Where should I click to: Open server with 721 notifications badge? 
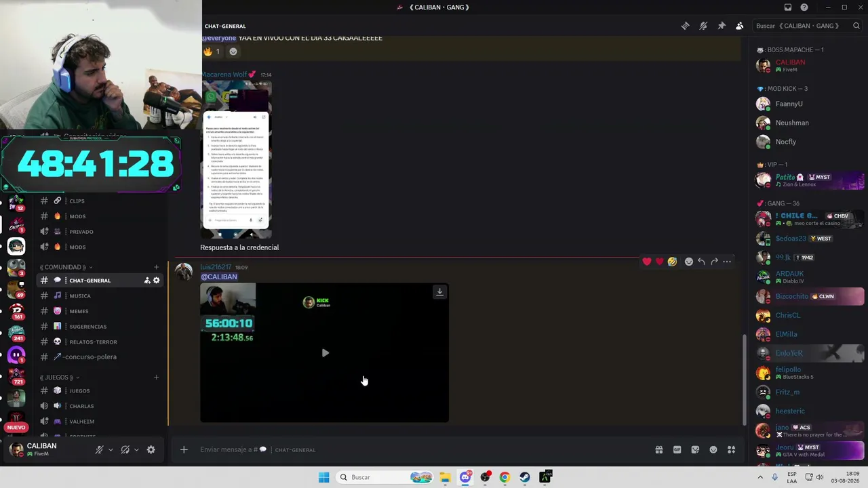pyautogui.click(x=16, y=375)
